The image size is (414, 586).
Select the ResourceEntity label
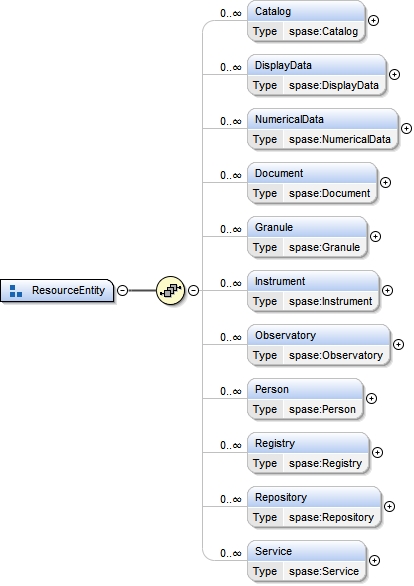(x=68, y=290)
